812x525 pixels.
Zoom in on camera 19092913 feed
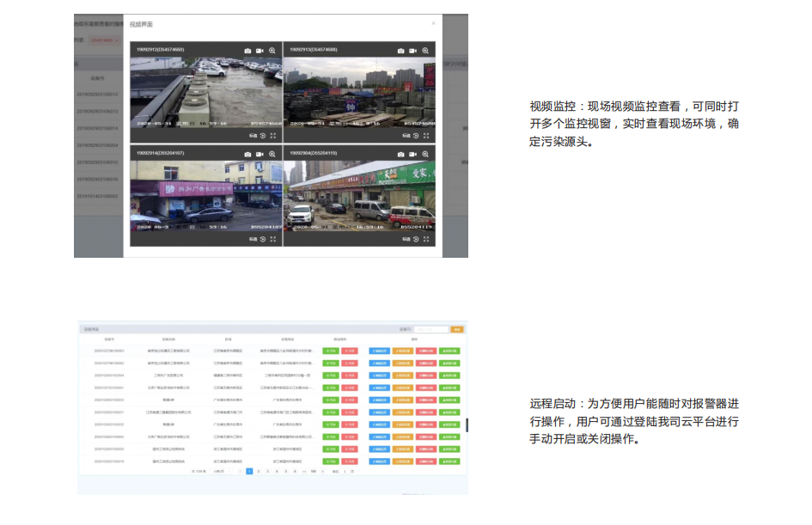[425, 51]
